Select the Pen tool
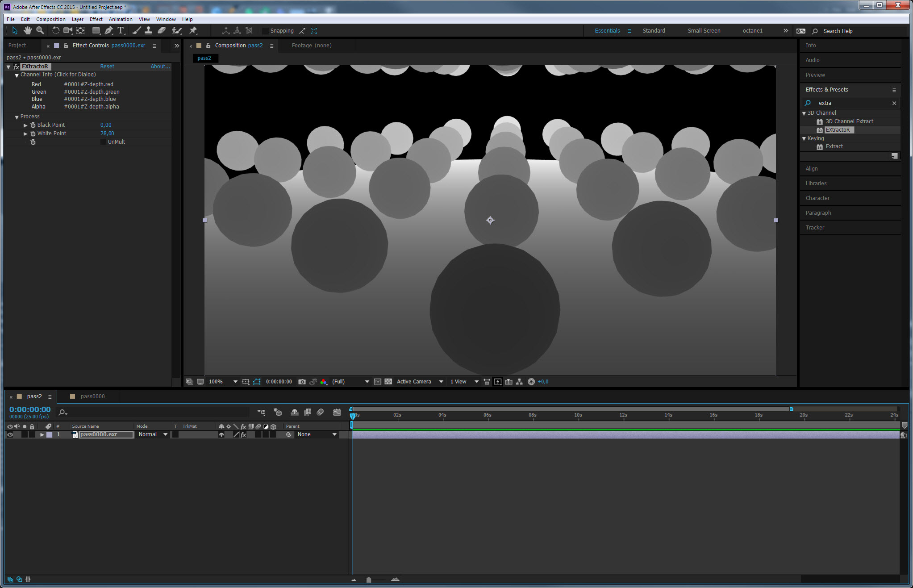The height and width of the screenshot is (588, 913). coord(108,30)
